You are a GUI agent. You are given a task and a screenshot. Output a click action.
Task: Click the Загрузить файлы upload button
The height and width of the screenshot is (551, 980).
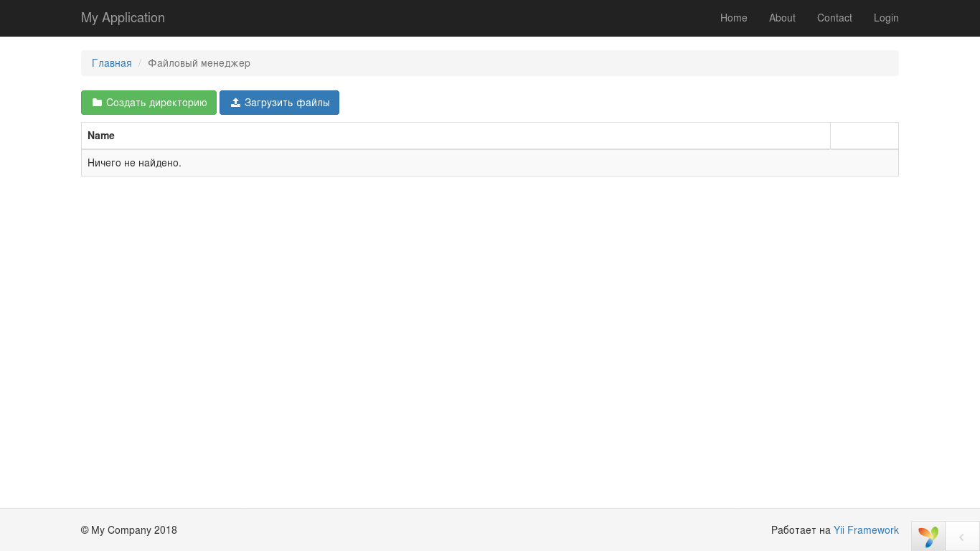pos(279,103)
